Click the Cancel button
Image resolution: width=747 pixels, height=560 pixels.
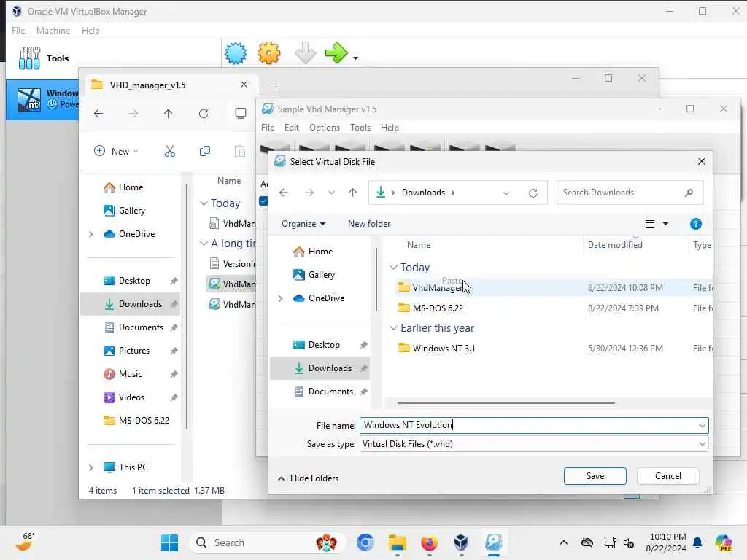click(668, 476)
